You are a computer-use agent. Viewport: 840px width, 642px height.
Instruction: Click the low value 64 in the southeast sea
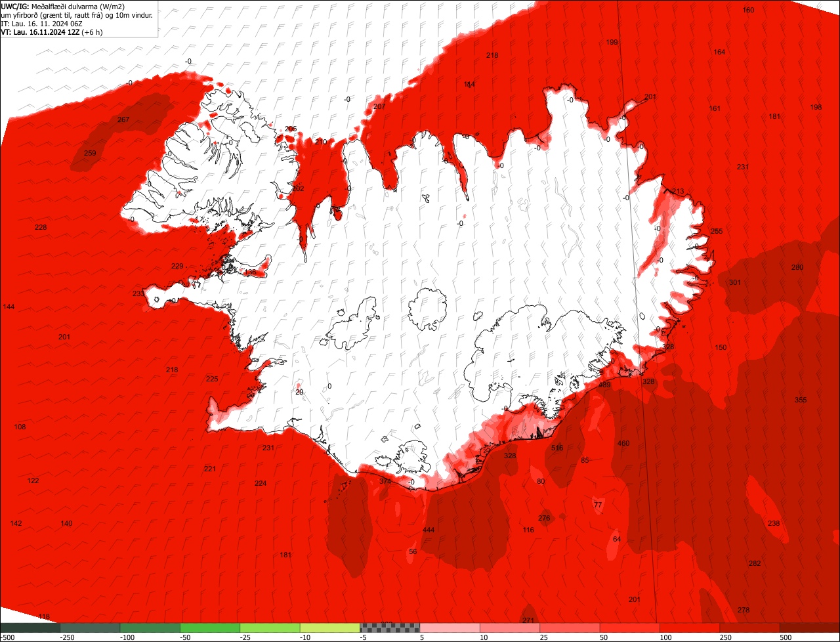pos(617,540)
